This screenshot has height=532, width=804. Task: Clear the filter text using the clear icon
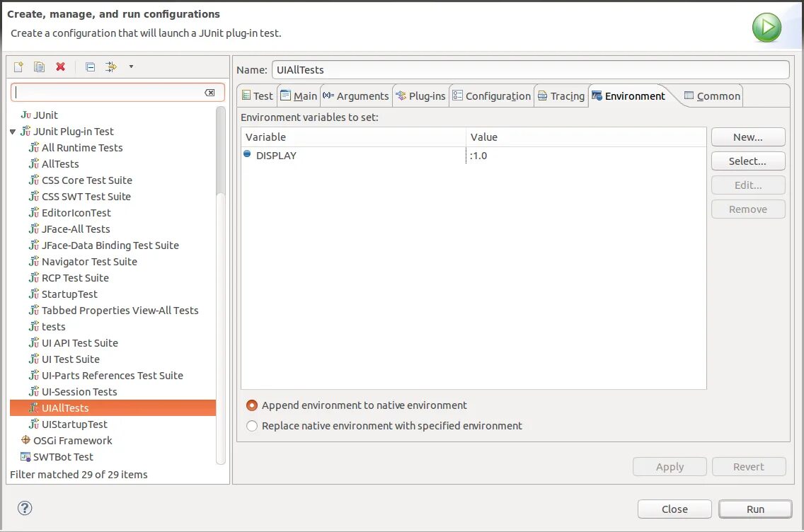(x=209, y=93)
